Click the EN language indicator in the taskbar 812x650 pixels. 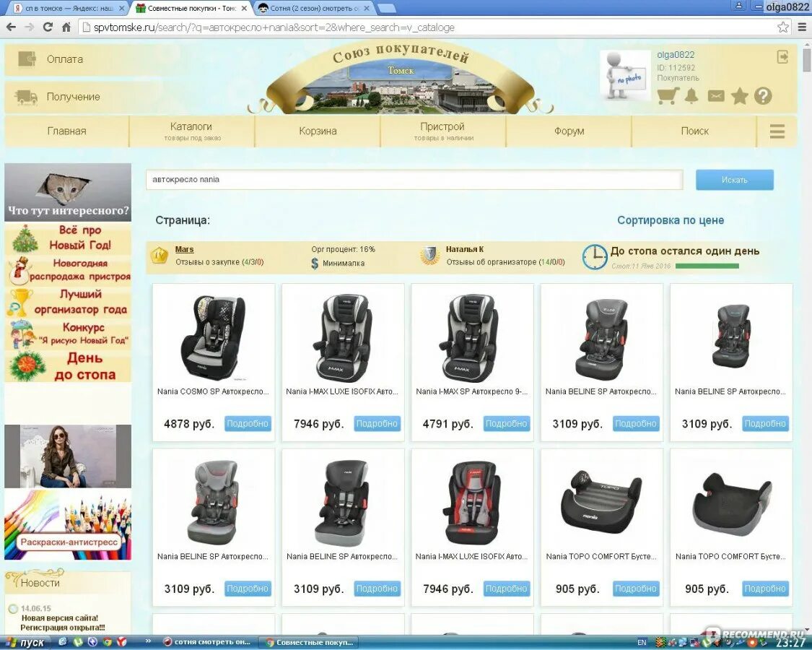[x=642, y=643]
